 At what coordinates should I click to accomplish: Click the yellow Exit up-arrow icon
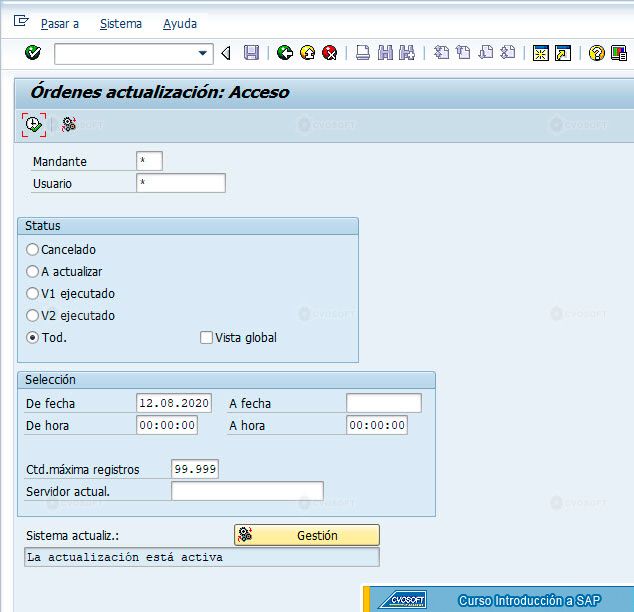click(x=308, y=53)
